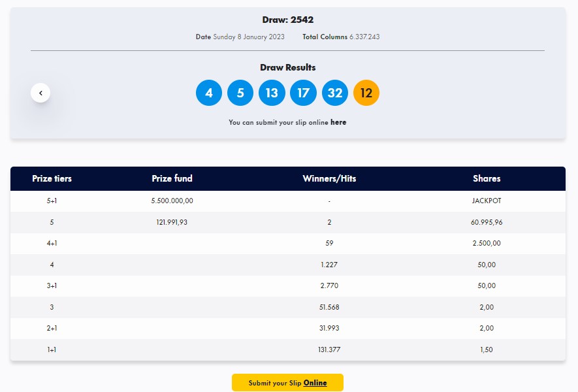Click the blue ball number 4
578x392 pixels.
[209, 93]
